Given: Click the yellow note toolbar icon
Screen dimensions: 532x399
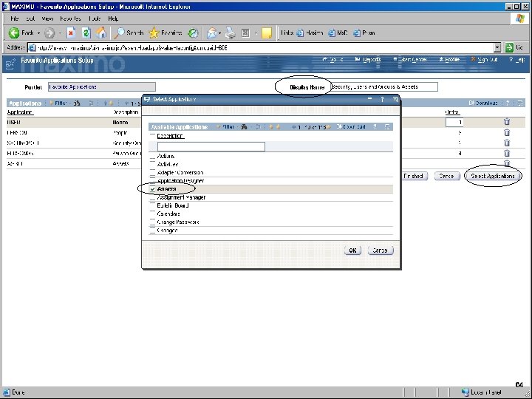Looking at the screenshot, I should [267, 33].
